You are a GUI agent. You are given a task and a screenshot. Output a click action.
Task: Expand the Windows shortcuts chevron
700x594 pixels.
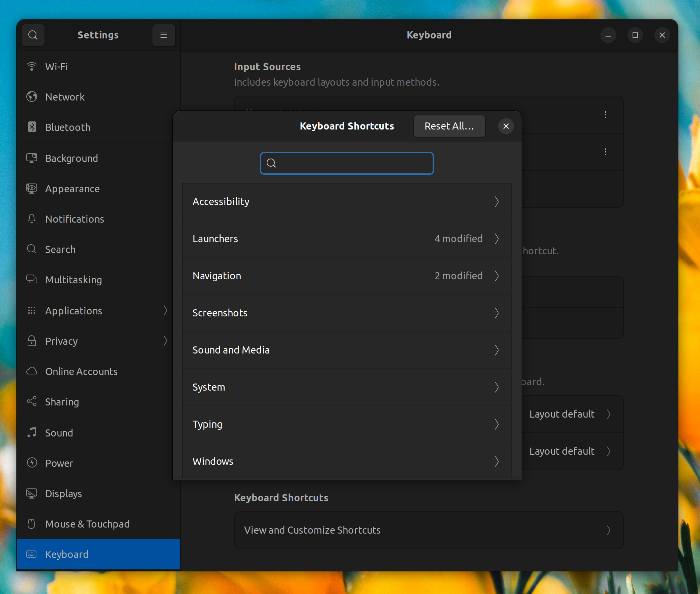497,461
